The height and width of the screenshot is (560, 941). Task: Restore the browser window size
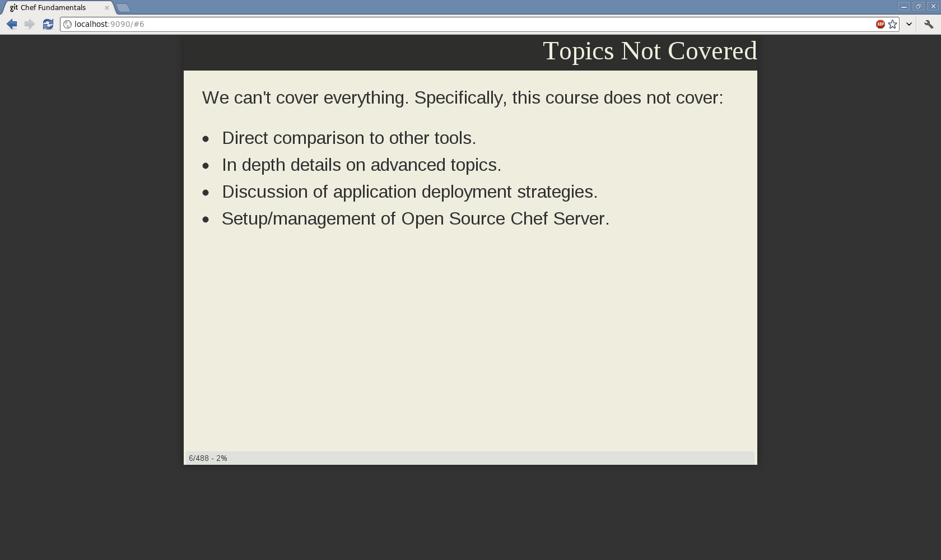coord(919,6)
